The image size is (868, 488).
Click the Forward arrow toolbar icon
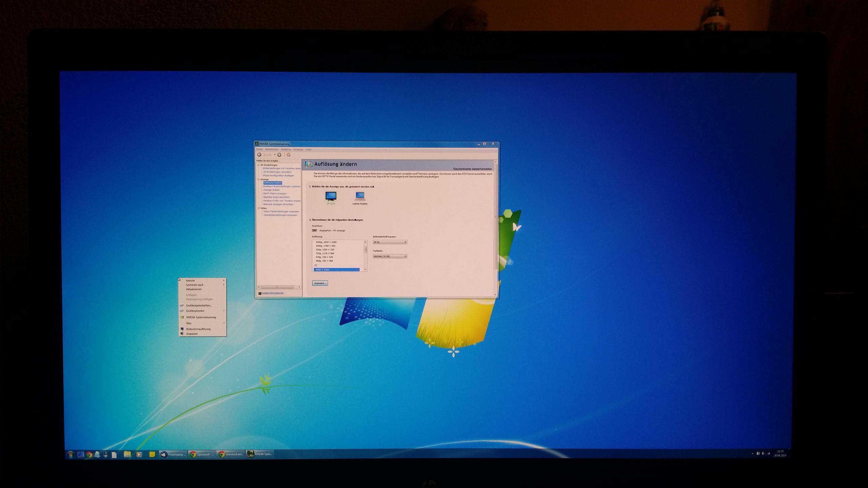[279, 155]
